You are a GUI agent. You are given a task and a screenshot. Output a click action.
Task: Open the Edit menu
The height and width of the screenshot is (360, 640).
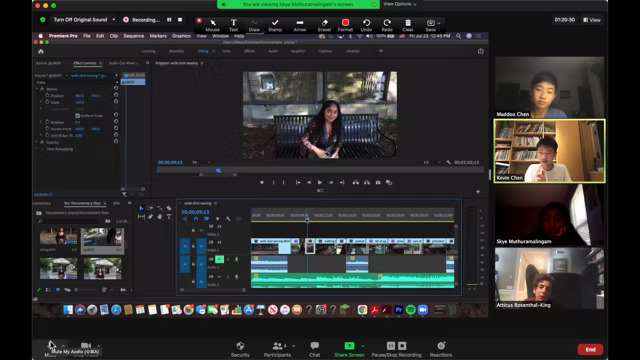(100, 36)
